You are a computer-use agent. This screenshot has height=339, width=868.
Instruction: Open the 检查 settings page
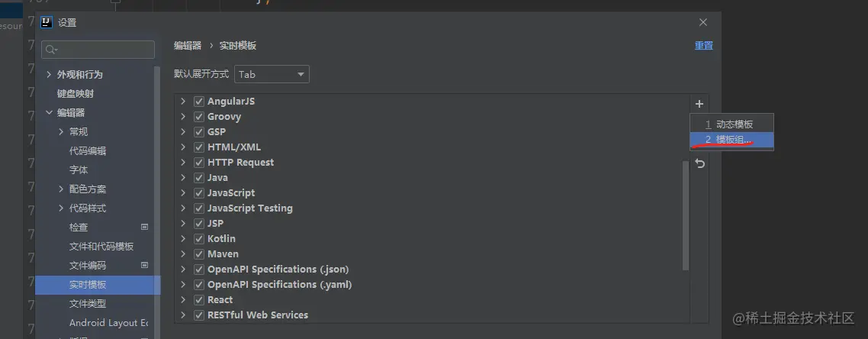coord(79,227)
